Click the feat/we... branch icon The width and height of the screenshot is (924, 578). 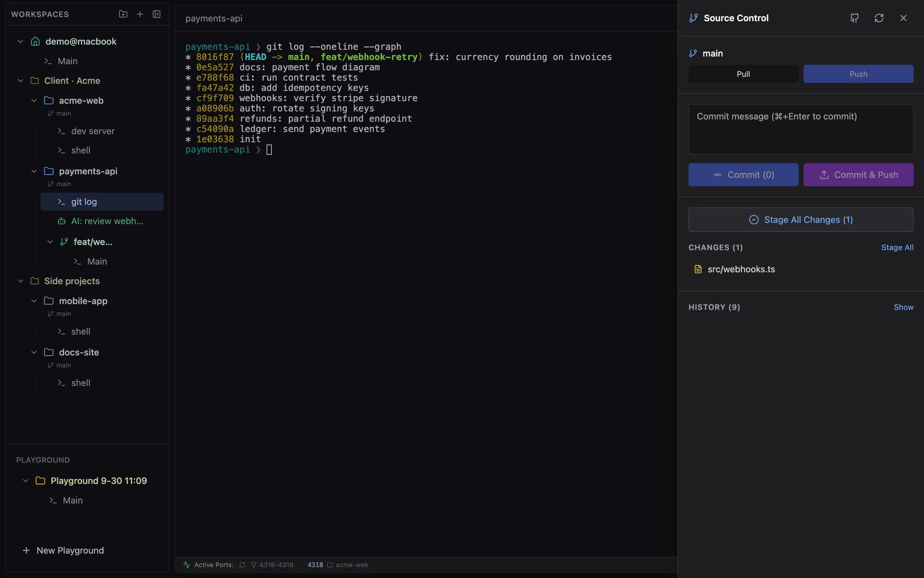(x=64, y=242)
